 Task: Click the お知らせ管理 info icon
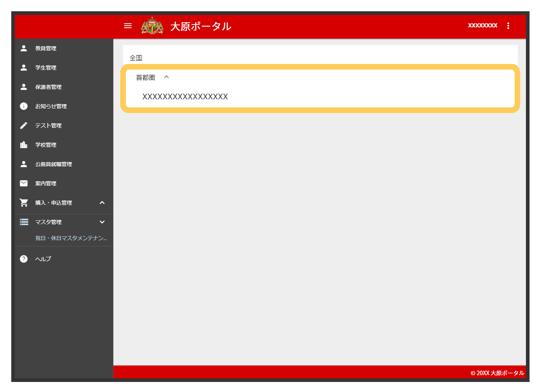coord(24,106)
